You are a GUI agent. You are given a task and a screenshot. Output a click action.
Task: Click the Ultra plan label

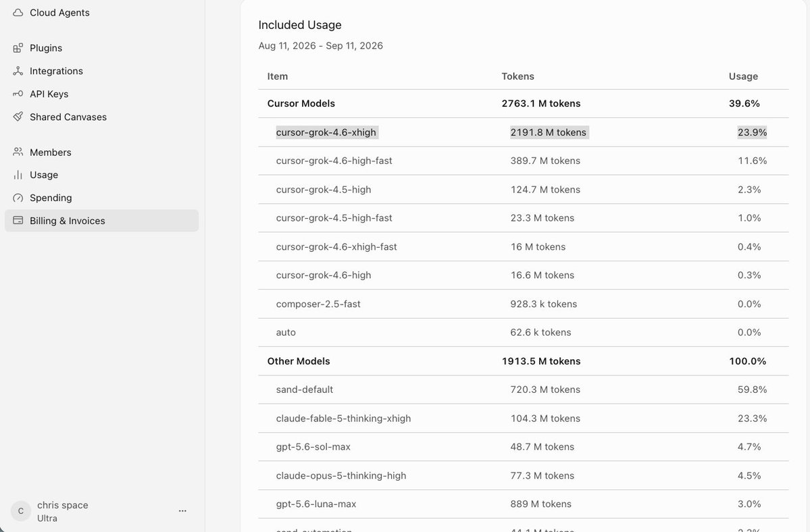click(47, 518)
